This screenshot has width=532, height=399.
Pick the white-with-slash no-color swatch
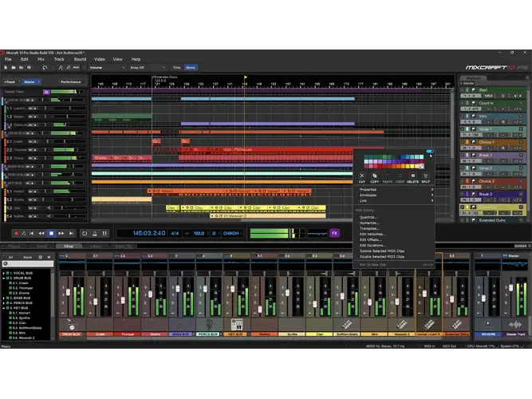(421, 167)
